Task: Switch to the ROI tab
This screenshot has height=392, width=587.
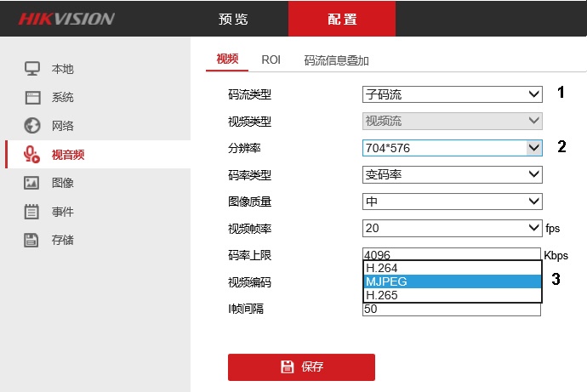Action: (271, 60)
